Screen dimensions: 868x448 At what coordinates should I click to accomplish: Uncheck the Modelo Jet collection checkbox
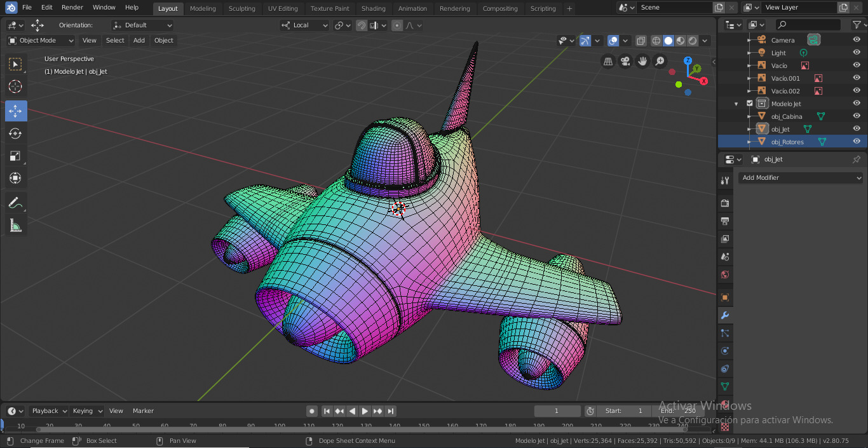coord(750,104)
